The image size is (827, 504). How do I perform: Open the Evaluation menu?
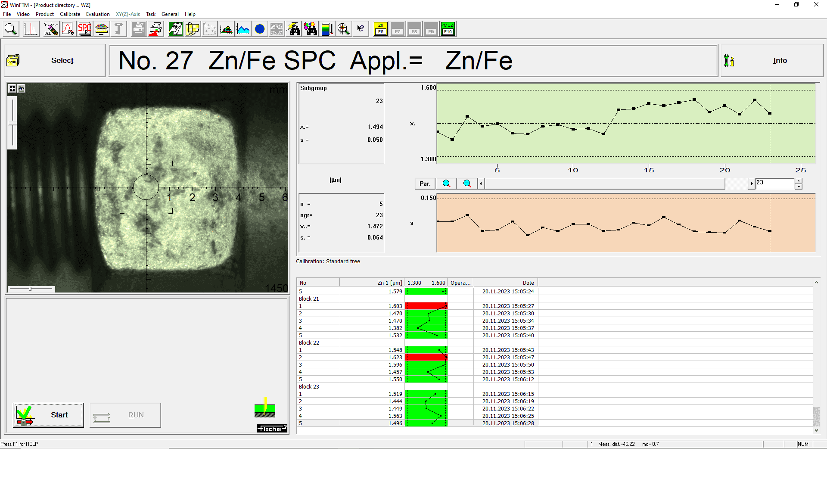[x=98, y=14]
